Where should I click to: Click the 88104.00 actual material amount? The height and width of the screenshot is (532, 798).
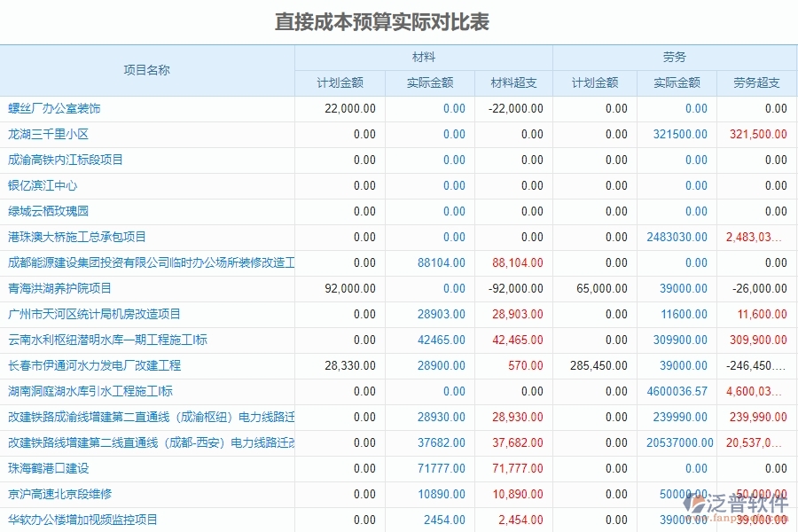point(443,262)
